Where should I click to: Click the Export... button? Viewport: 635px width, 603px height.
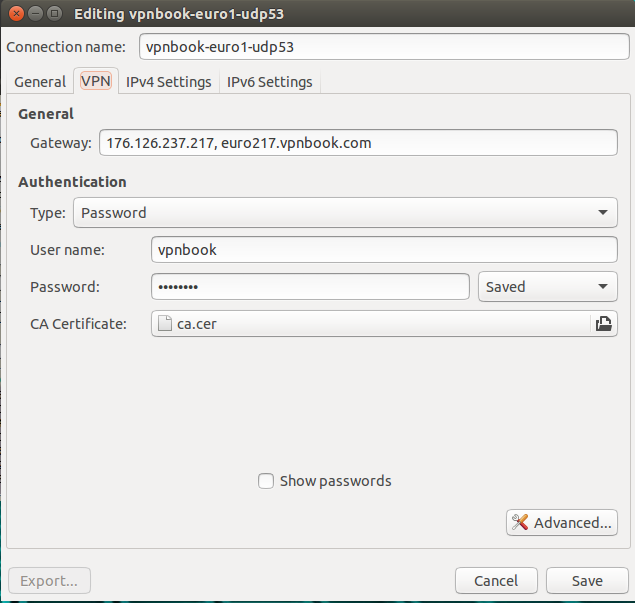click(x=49, y=581)
